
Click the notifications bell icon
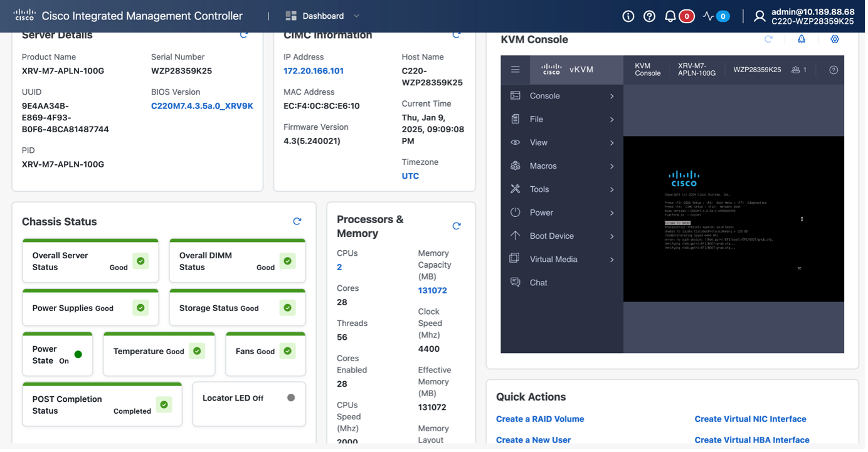670,16
